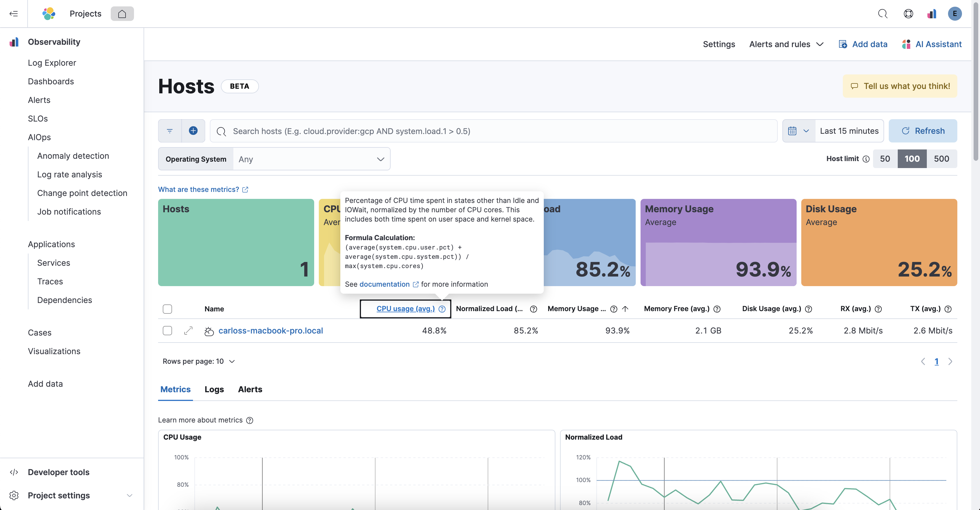Screen dimensions: 980x510
Task: Click the Search hosts input field
Action: (x=493, y=131)
